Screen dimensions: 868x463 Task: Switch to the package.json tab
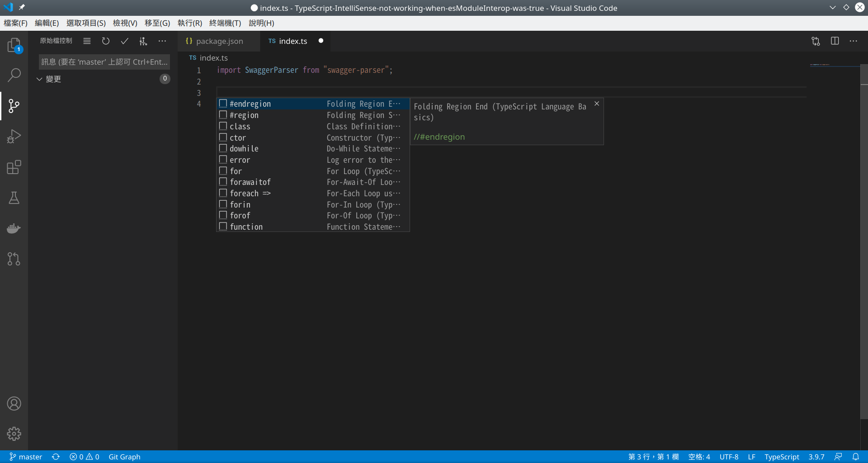(219, 41)
